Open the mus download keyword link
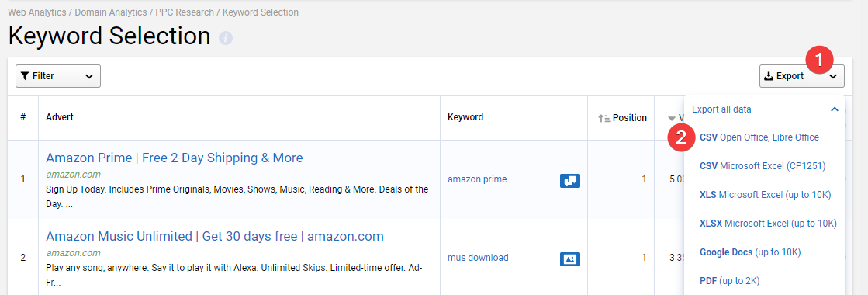 coord(479,257)
